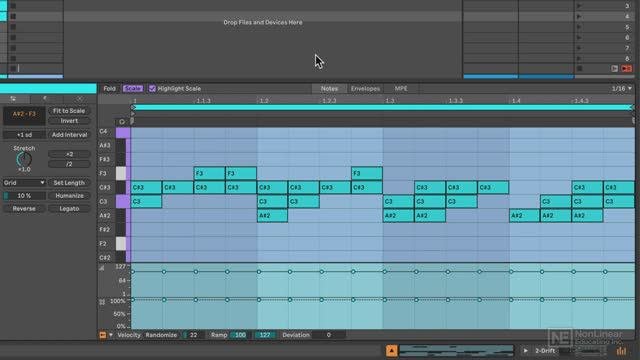The width and height of the screenshot is (640, 360).
Task: Click the Drop Files and Devices Here area
Action: [x=263, y=22]
